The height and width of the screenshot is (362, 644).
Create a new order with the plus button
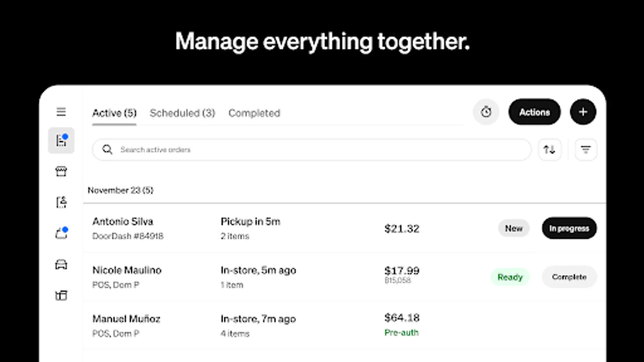[x=583, y=112]
